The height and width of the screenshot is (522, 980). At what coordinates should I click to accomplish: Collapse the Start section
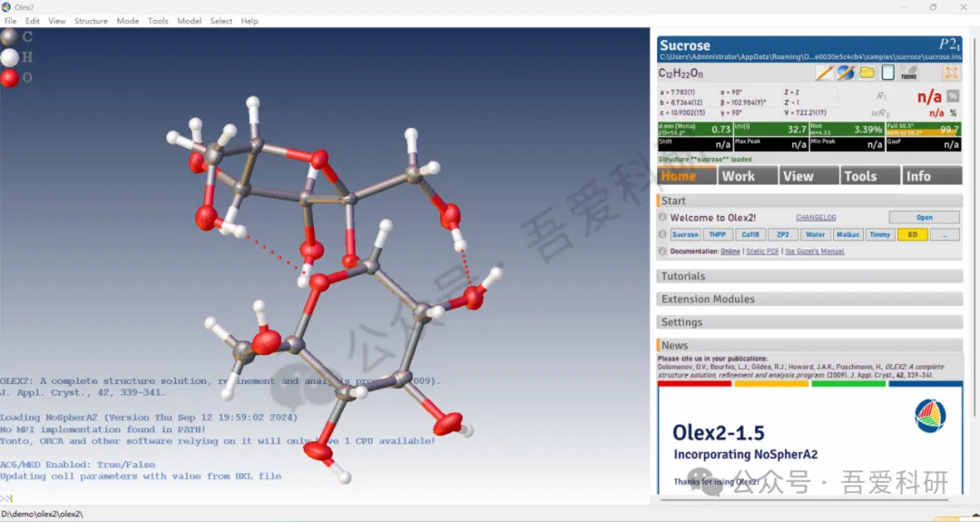click(x=809, y=201)
